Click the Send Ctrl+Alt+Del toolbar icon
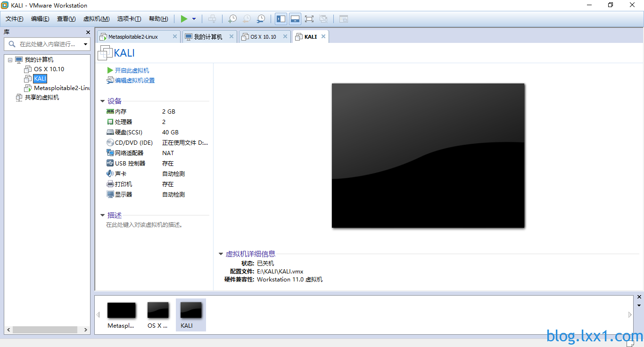The image size is (644, 347). pos(213,19)
